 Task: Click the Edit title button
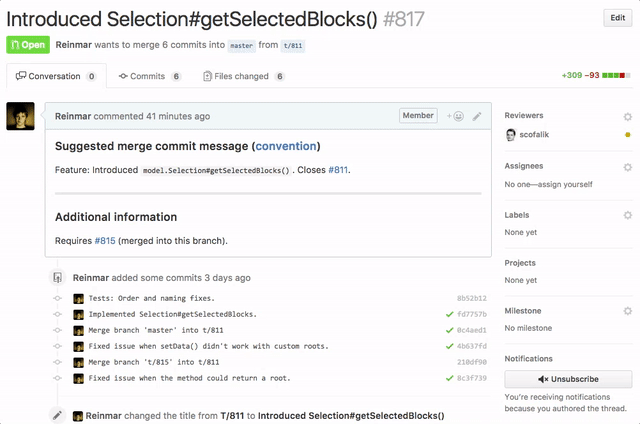coord(617,18)
